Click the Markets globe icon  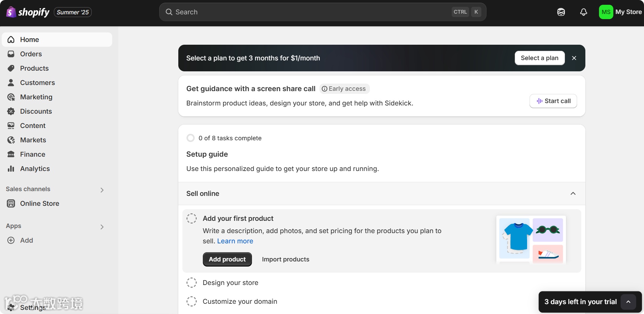tap(11, 140)
